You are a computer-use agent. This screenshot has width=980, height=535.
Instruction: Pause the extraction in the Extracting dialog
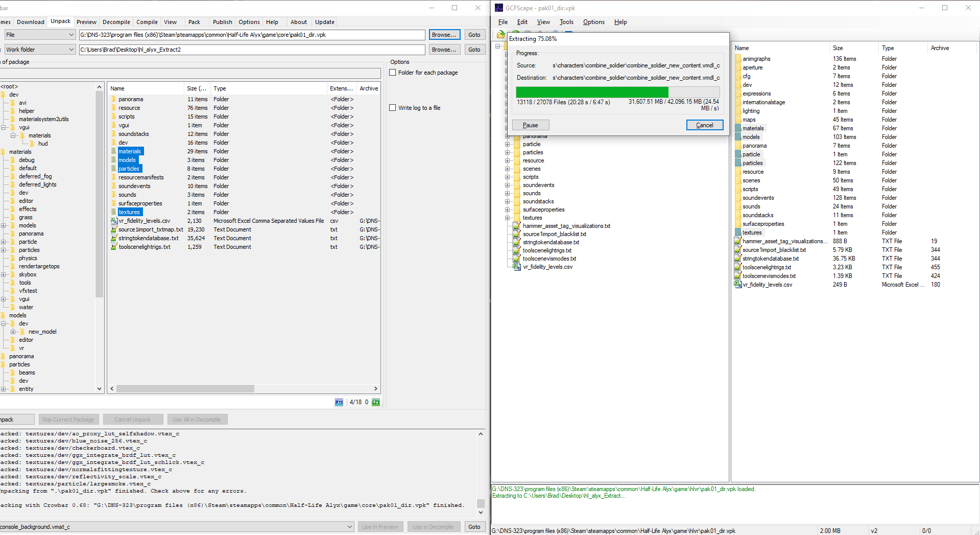point(531,125)
